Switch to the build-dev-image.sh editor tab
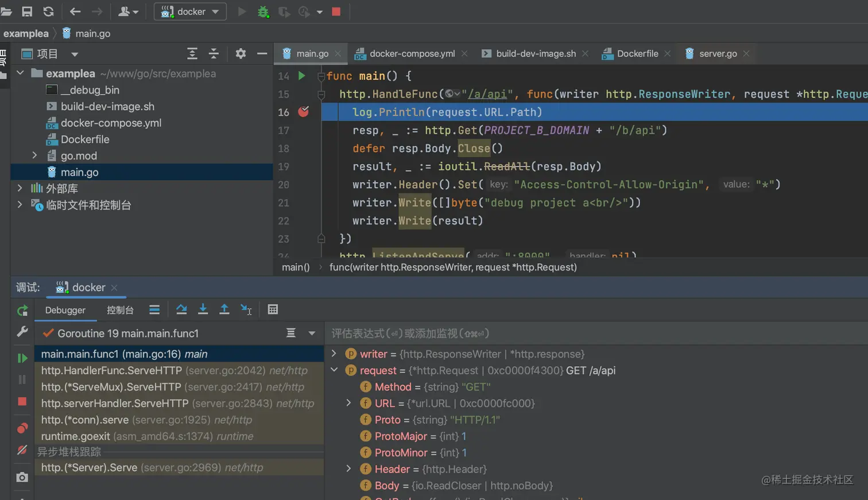The height and width of the screenshot is (500, 868). (x=535, y=53)
